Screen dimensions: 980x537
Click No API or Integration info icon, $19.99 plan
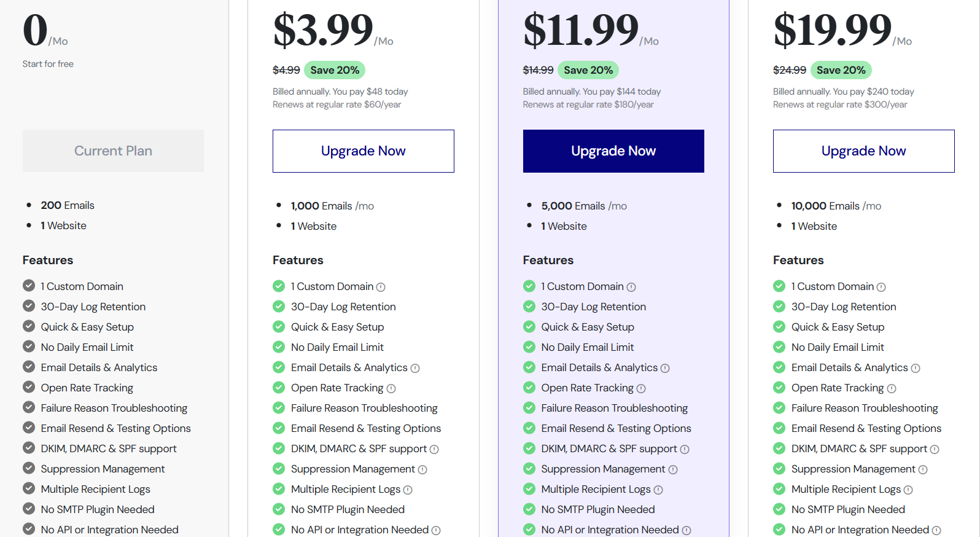[936, 530]
